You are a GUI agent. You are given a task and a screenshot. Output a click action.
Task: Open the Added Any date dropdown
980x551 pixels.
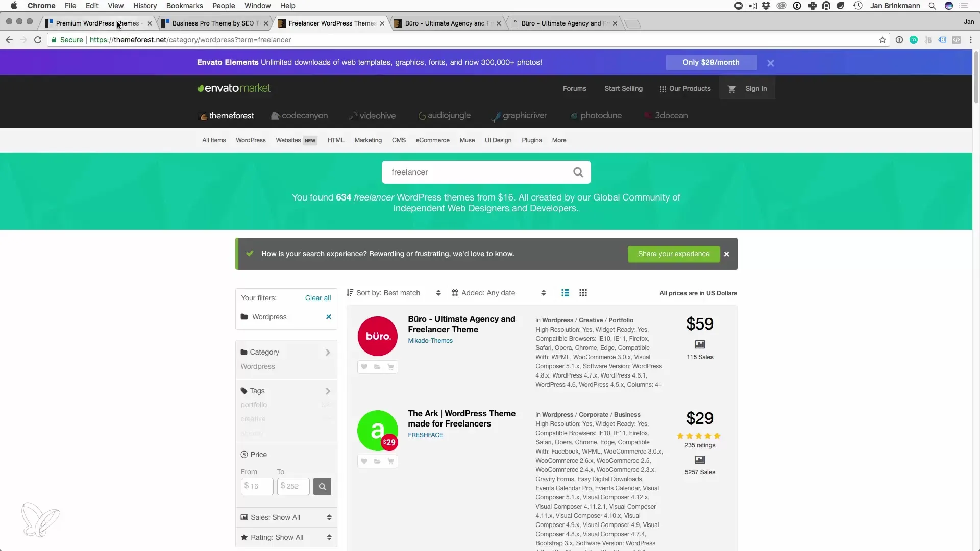click(499, 293)
